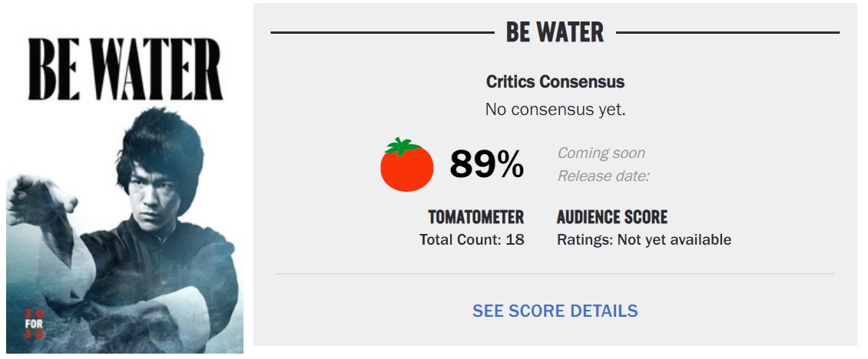Click the BE WATER heading above consensus
The height and width of the screenshot is (359, 868).
pos(555,33)
